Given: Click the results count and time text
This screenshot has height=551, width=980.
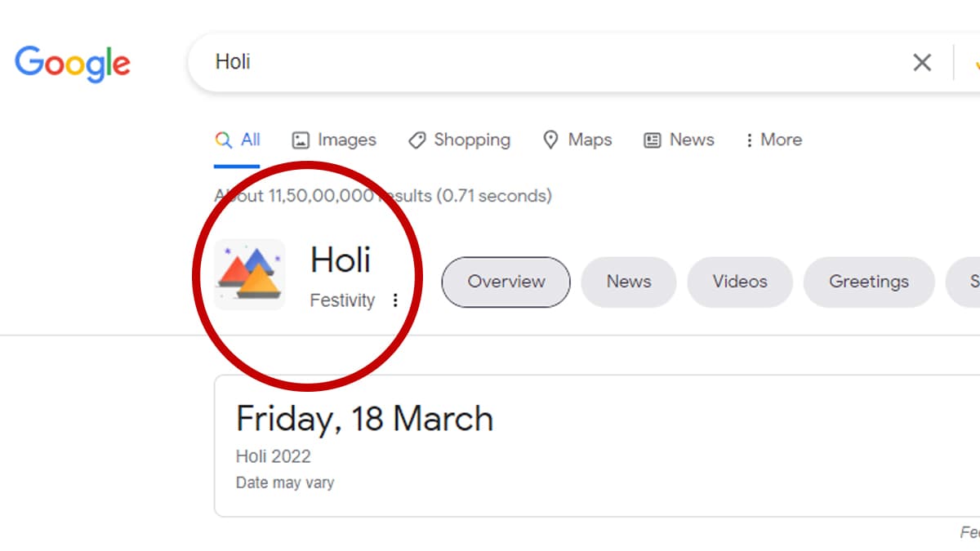Looking at the screenshot, I should (383, 196).
